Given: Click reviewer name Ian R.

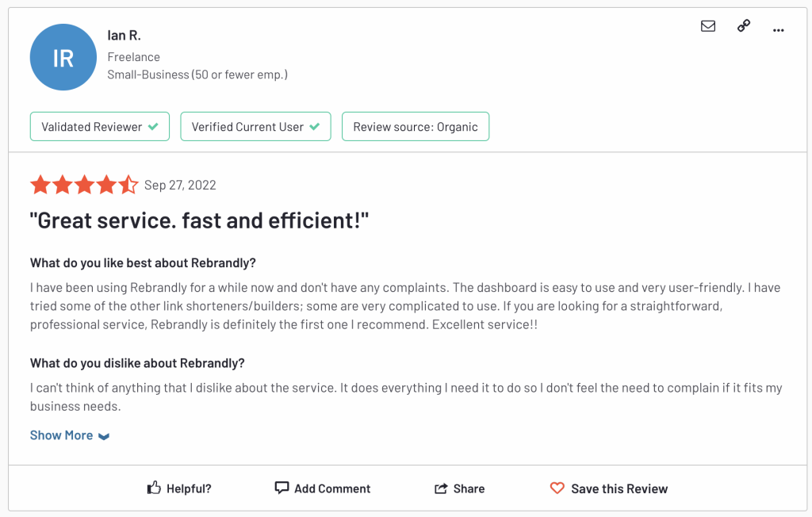Looking at the screenshot, I should [x=124, y=36].
